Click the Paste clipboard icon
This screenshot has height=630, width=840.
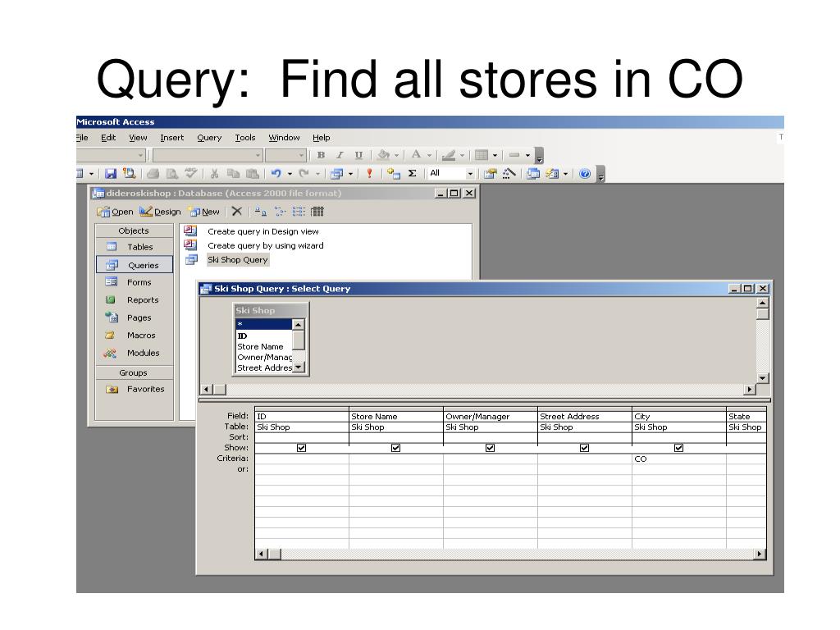(252, 174)
